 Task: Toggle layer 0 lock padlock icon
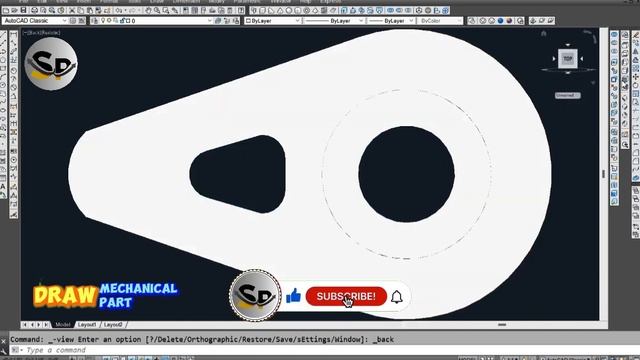coord(122,20)
